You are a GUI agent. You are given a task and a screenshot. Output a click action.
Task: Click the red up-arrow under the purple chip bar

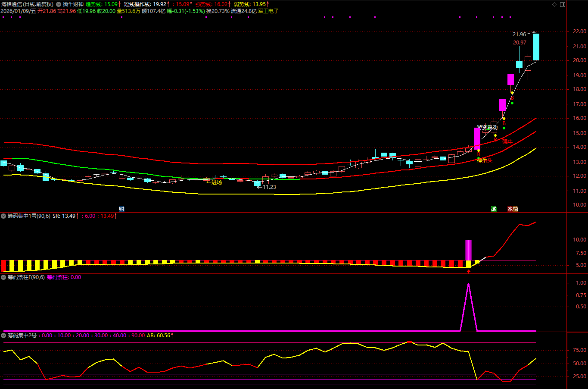(469, 271)
